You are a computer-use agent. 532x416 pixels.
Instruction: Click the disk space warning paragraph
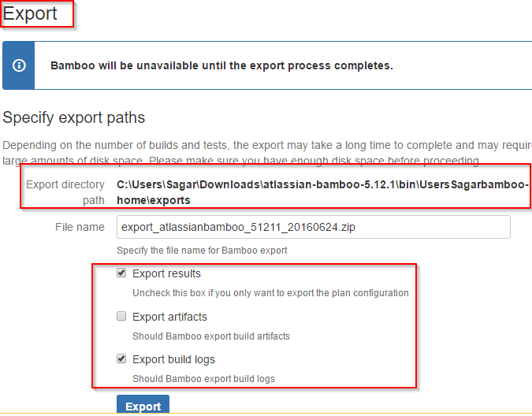pos(267,153)
